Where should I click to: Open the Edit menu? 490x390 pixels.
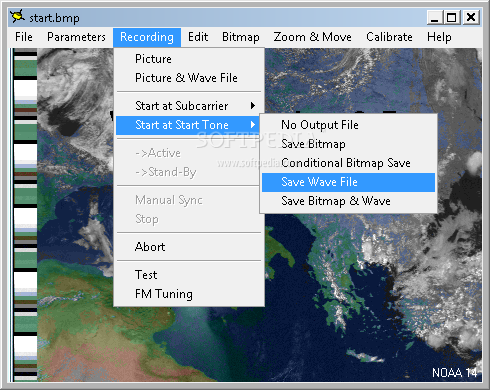click(x=198, y=37)
